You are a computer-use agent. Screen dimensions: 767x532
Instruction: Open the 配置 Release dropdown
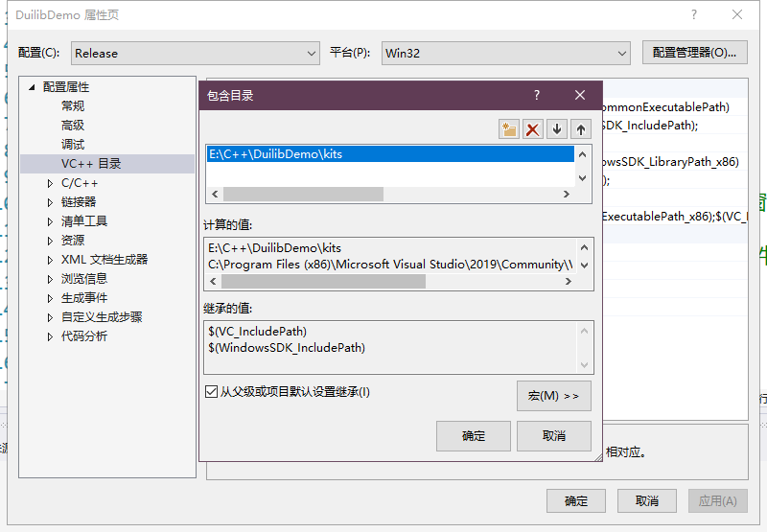[195, 54]
